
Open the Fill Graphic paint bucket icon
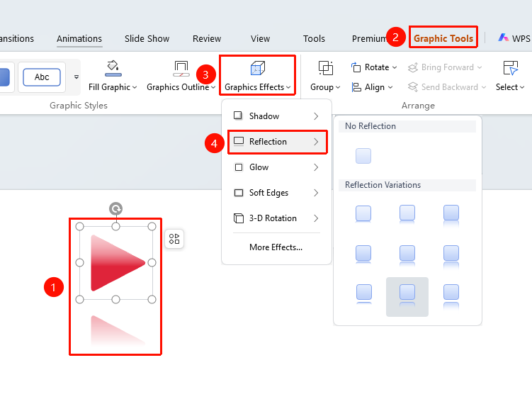pos(113,69)
